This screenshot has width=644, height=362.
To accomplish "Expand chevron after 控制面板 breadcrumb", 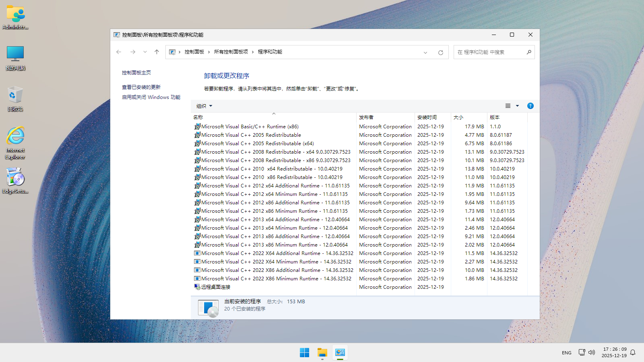I will 209,52.
